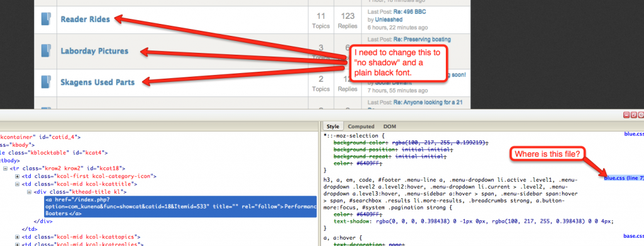644x246 pixels.
Task: Click the closing </div> tag line
Action: pos(43,221)
